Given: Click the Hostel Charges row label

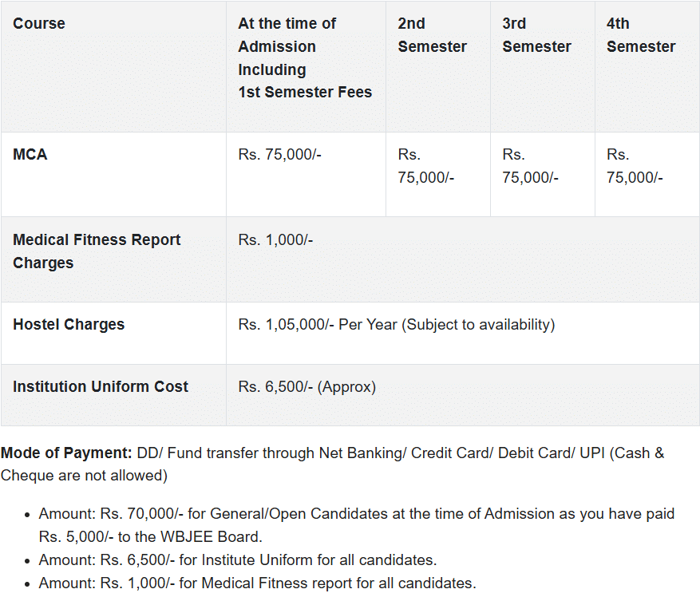Looking at the screenshot, I should [x=69, y=325].
